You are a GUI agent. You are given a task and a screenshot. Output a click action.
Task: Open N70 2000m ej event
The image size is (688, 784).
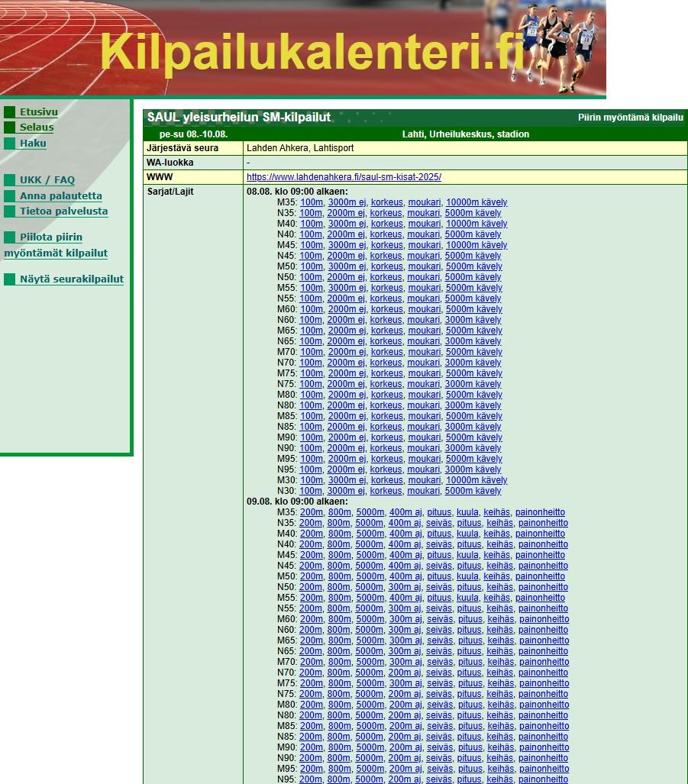click(x=345, y=363)
